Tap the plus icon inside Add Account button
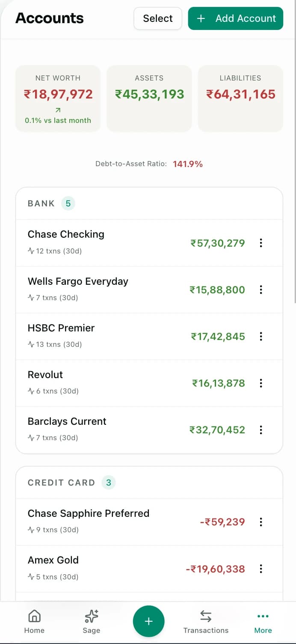The width and height of the screenshot is (296, 644). [201, 18]
